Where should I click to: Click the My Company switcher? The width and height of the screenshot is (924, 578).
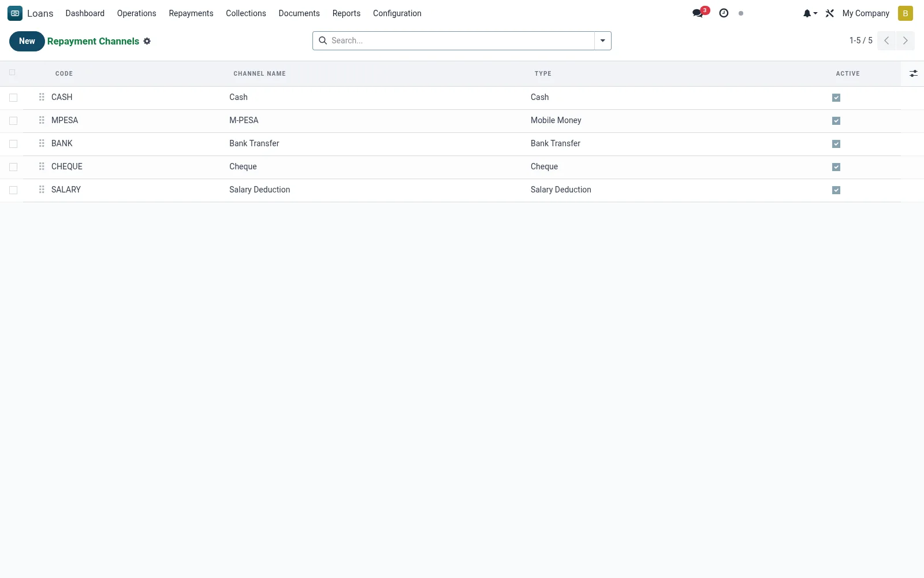(866, 13)
